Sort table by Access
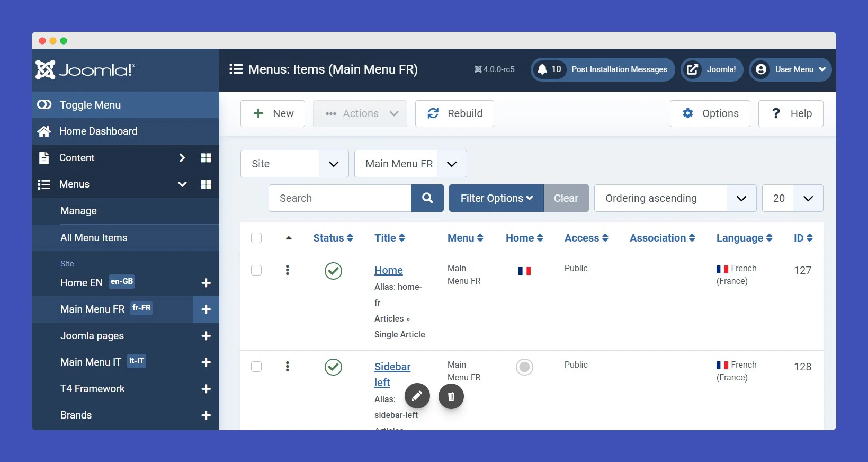The image size is (868, 462). [x=586, y=238]
